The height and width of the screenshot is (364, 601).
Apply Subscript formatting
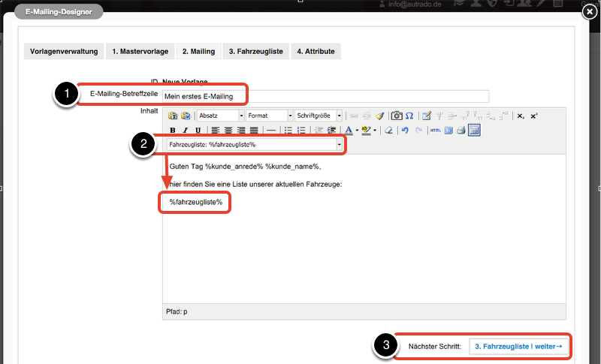tap(521, 116)
